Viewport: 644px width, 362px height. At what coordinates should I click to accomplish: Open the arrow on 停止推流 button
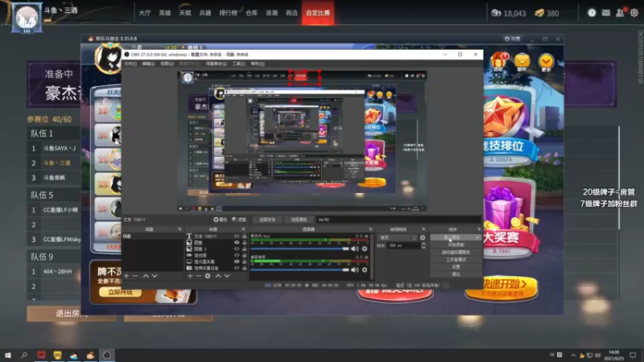pos(477,237)
